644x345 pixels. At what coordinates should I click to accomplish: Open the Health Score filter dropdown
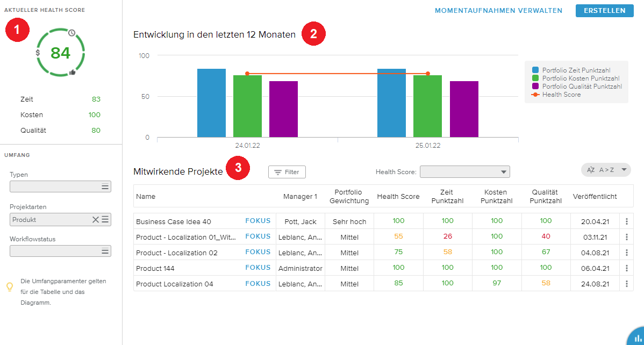[464, 172]
